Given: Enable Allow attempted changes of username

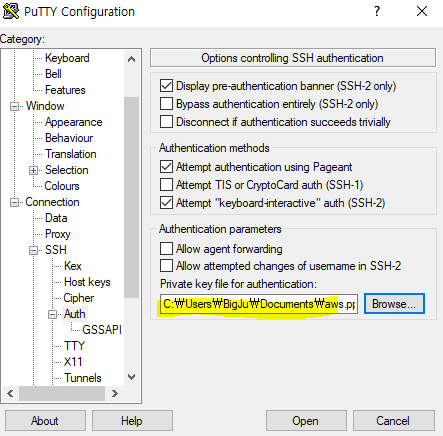Looking at the screenshot, I should 166,266.
